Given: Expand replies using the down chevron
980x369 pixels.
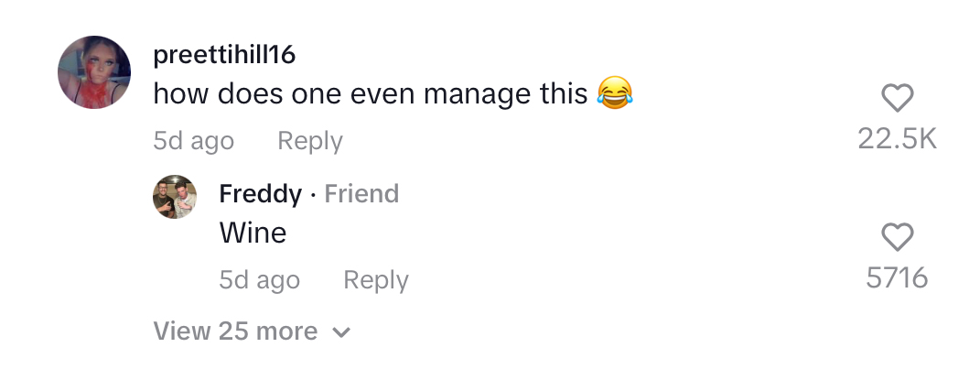Looking at the screenshot, I should pos(341,332).
